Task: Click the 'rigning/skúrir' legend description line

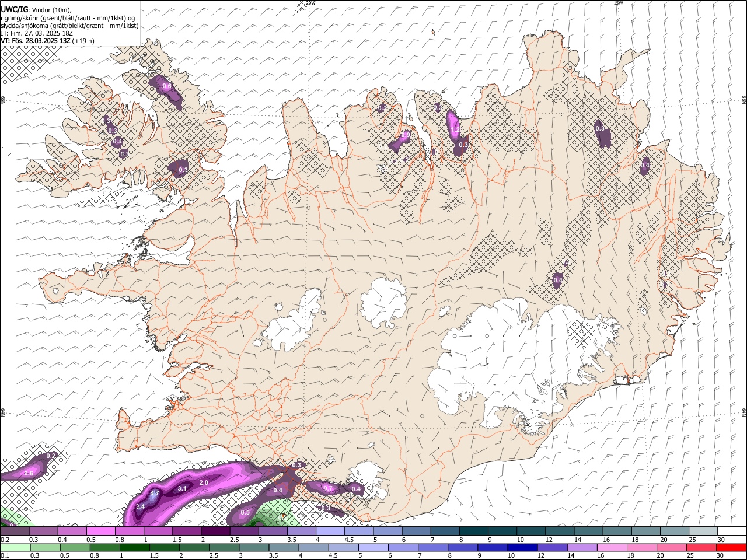Action: [67, 18]
